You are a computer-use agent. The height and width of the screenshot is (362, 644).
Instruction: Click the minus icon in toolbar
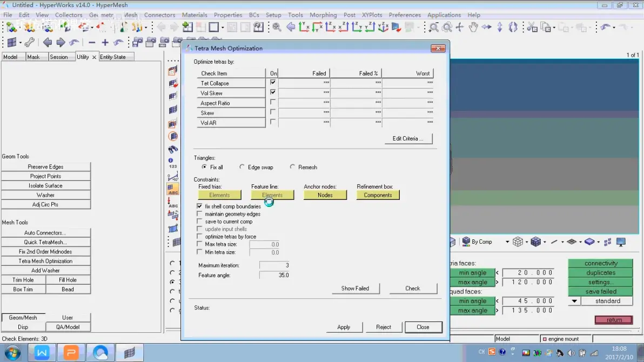(x=92, y=42)
